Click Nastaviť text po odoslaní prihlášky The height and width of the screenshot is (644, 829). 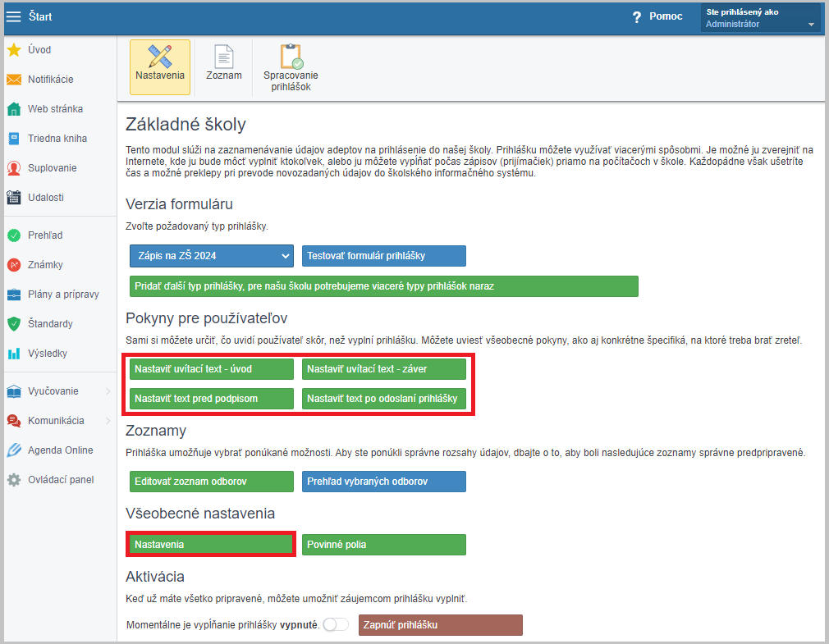(384, 399)
